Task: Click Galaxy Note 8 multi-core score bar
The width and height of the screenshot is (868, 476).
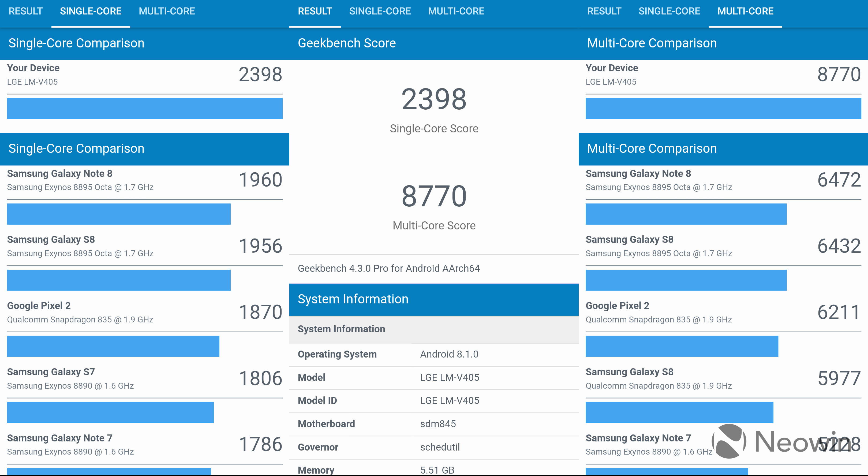Action: (x=686, y=214)
